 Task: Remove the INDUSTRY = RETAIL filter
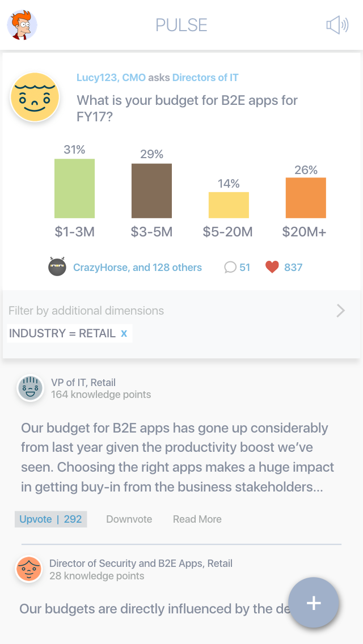(x=124, y=333)
